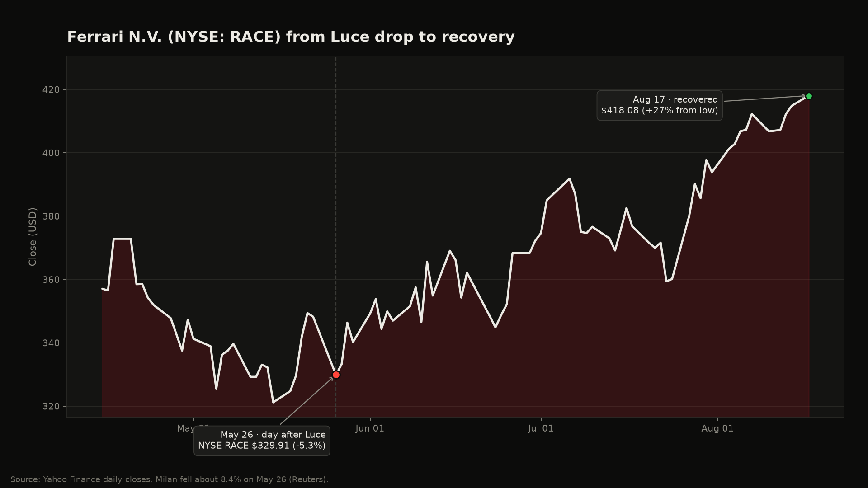
Task: Click the 400 y-axis tick label
Action: 51,153
